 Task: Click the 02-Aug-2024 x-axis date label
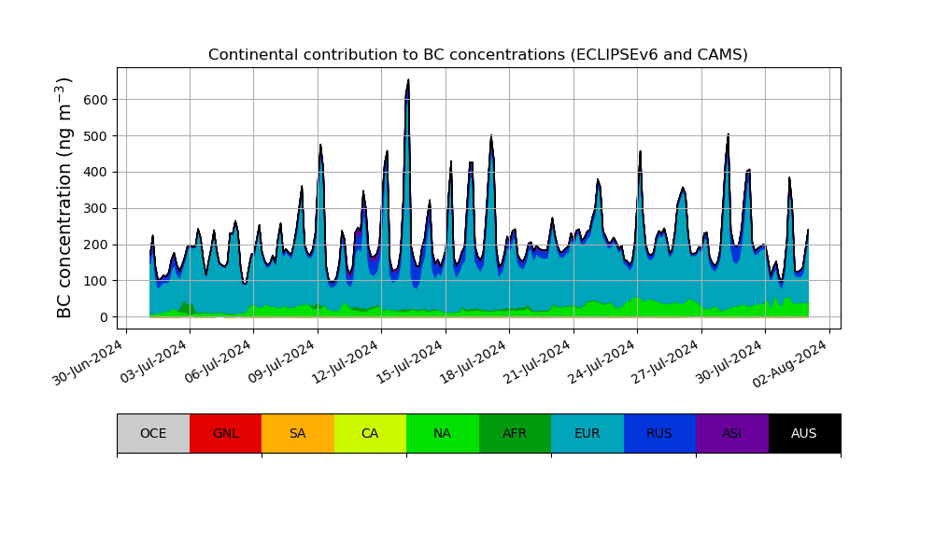click(793, 364)
